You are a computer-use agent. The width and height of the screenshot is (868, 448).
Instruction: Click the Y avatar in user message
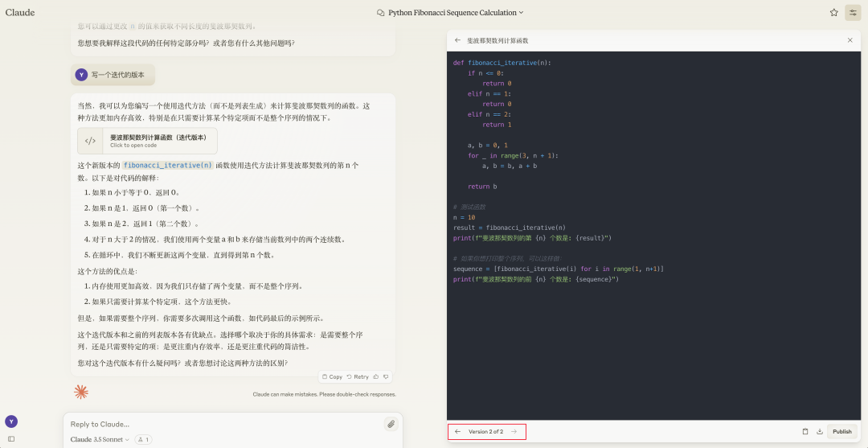click(x=81, y=75)
